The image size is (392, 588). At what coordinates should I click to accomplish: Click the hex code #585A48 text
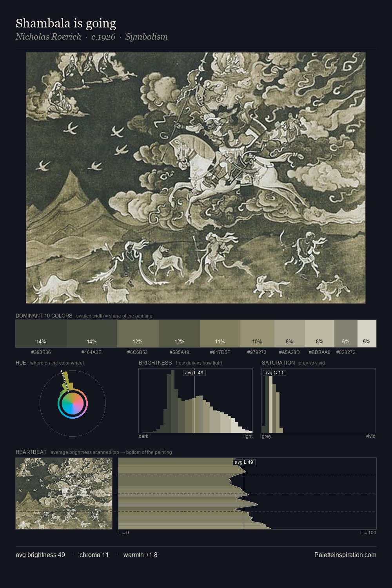click(x=180, y=352)
